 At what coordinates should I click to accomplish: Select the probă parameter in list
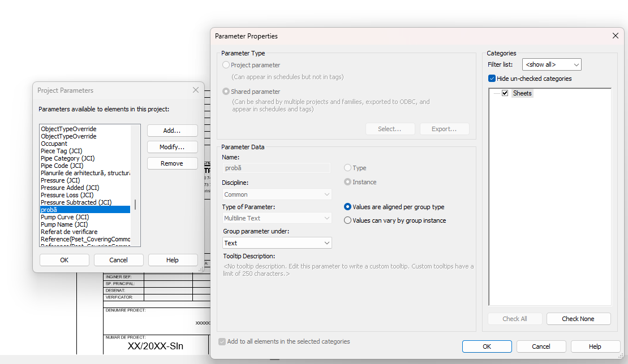pos(85,210)
